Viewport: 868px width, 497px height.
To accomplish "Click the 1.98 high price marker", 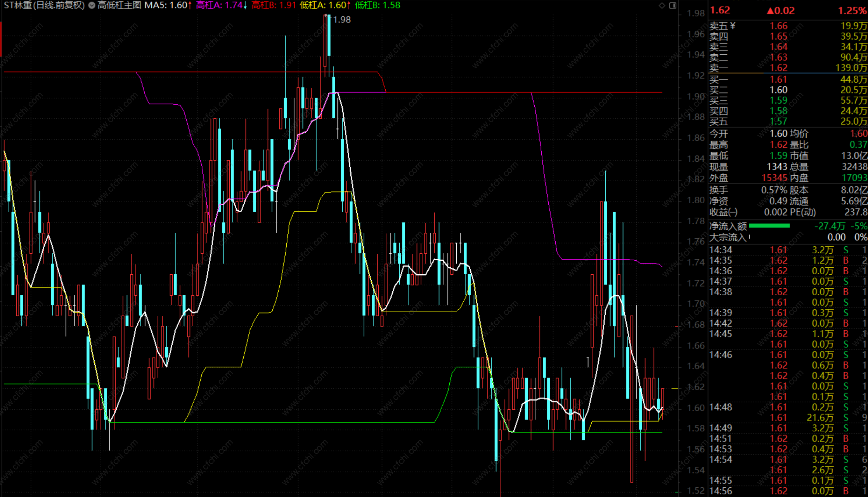I will point(341,20).
